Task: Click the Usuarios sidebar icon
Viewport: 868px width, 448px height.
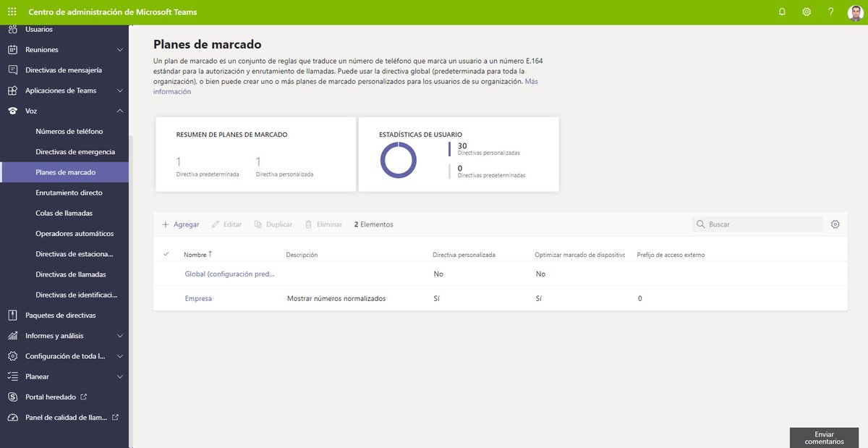Action: (12, 29)
